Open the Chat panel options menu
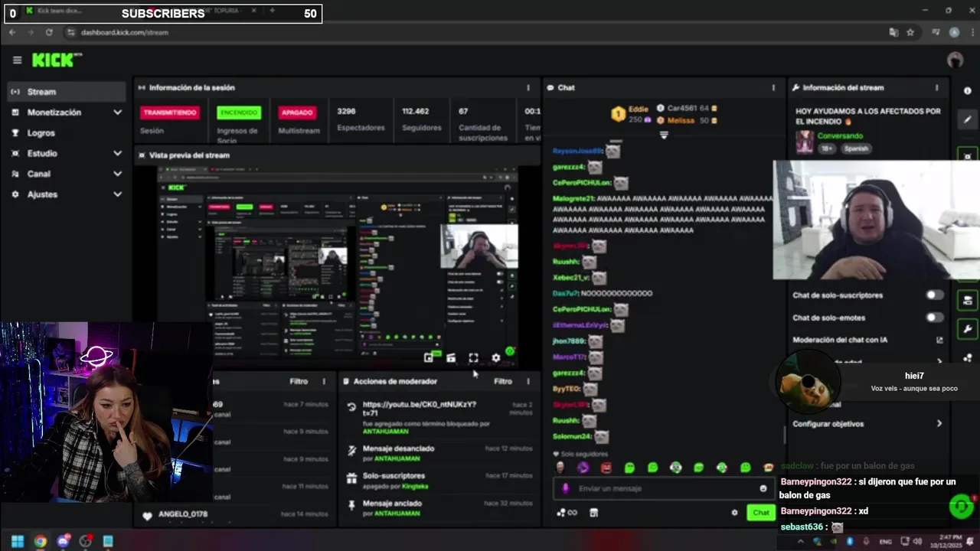Viewport: 980px width, 551px height. [773, 88]
